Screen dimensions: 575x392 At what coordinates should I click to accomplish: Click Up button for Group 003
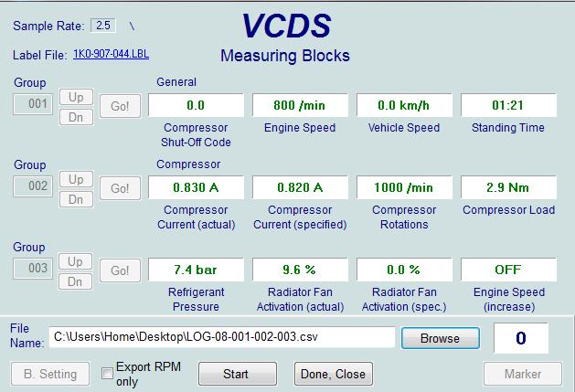tap(76, 261)
